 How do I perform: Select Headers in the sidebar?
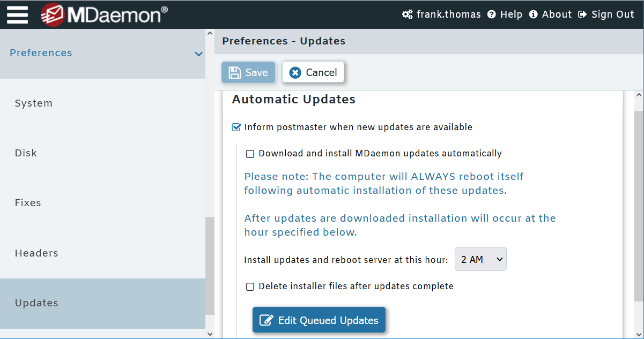tap(36, 253)
